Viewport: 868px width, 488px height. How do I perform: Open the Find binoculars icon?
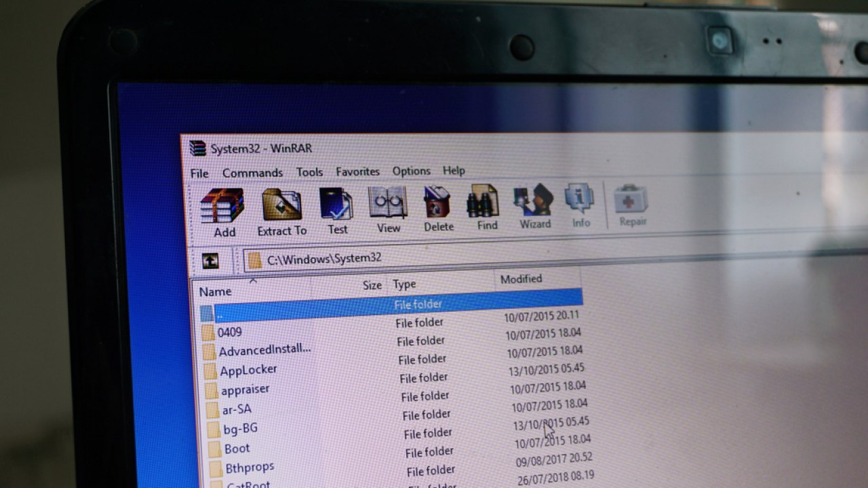pyautogui.click(x=485, y=202)
